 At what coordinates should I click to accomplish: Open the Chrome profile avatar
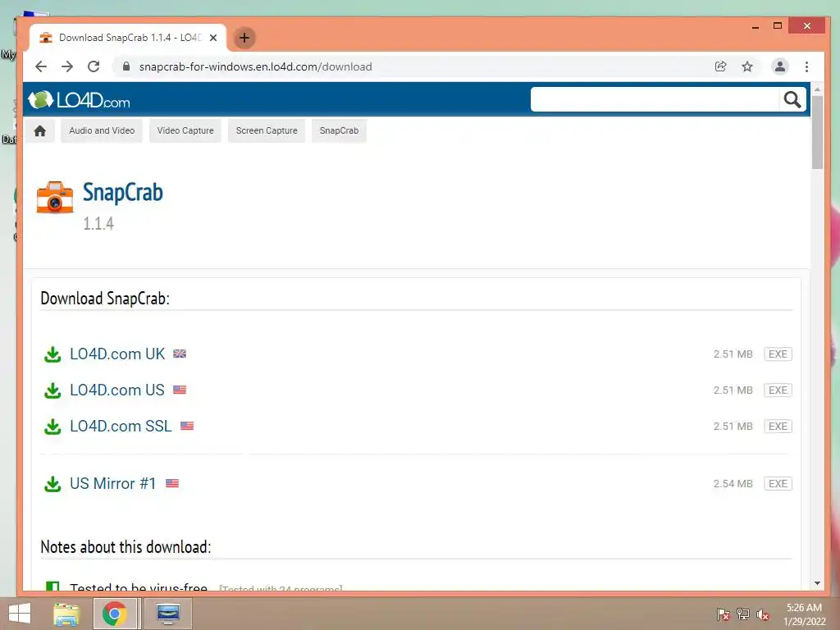780,66
